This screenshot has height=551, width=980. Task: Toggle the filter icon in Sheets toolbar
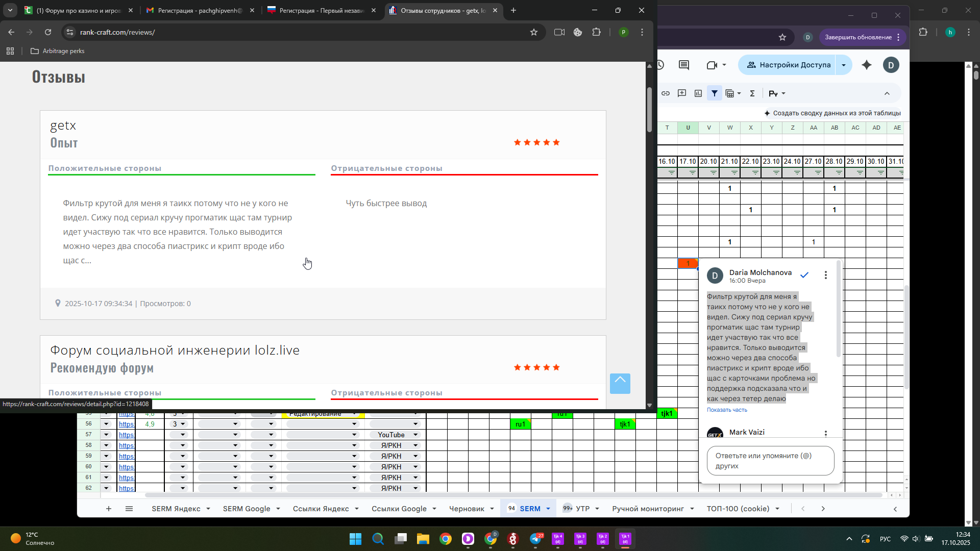(715, 93)
